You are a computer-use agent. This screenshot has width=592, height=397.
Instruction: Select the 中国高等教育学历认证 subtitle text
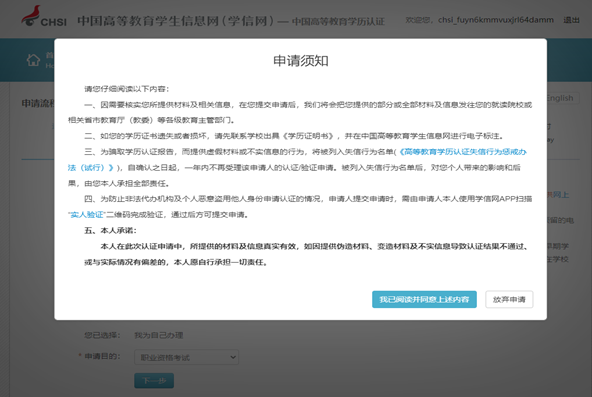(338, 22)
